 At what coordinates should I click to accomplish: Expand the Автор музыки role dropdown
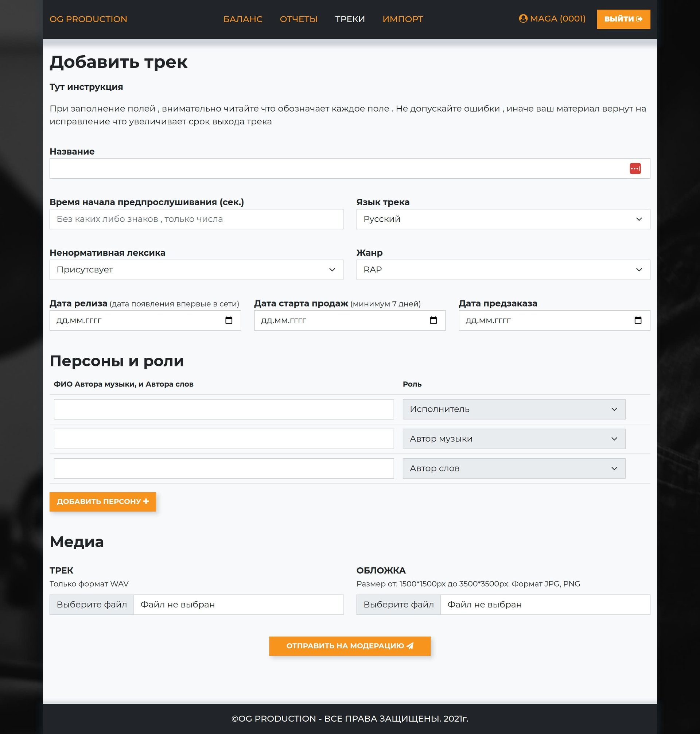tap(514, 439)
